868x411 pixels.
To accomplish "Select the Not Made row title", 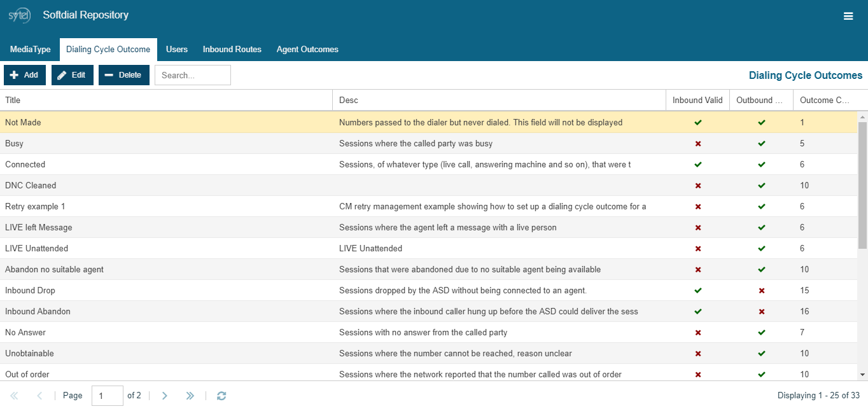I will (23, 122).
